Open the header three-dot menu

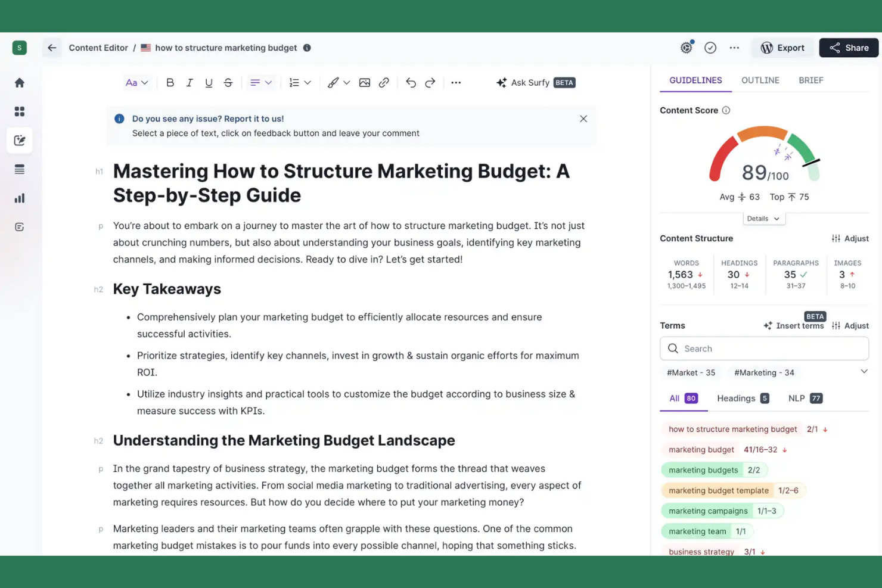pos(734,48)
